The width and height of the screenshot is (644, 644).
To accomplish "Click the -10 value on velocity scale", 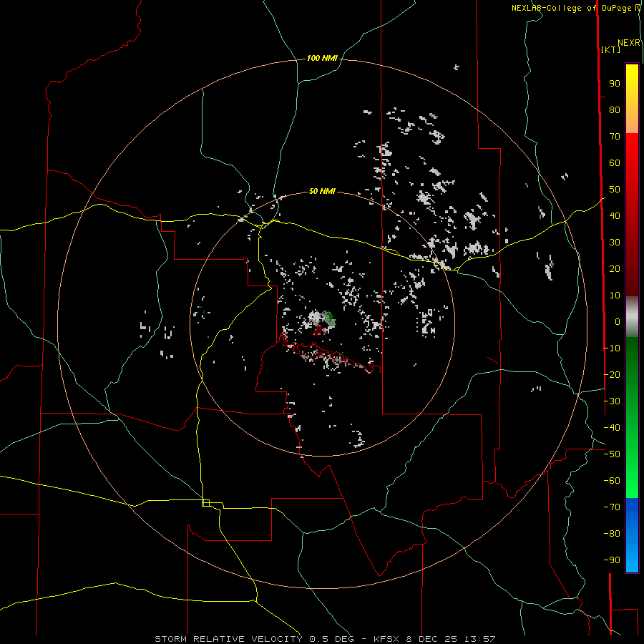I will click(x=612, y=348).
